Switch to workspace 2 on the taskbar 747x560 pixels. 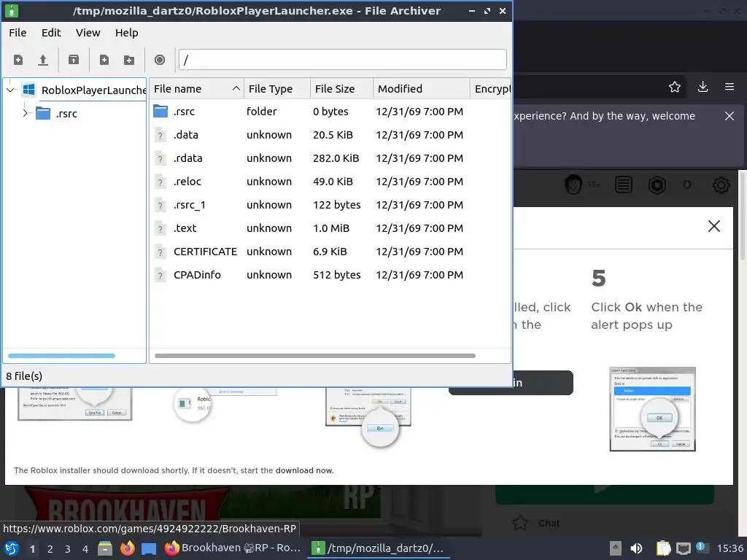coord(50,549)
